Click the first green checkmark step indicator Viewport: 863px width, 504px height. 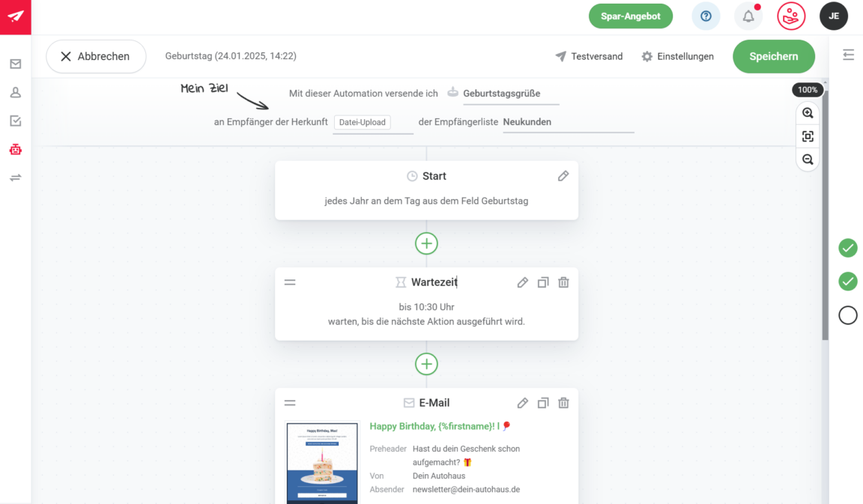847,248
